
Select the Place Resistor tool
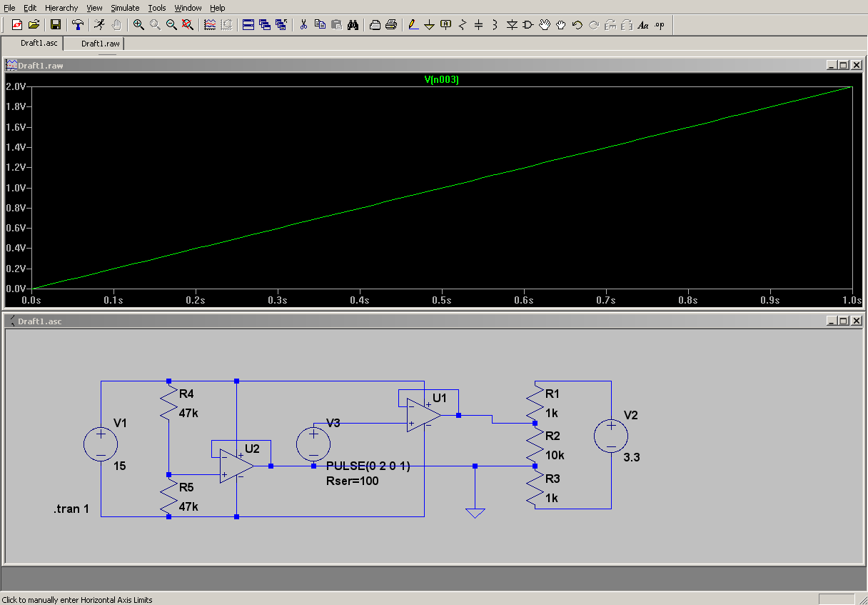pos(463,25)
